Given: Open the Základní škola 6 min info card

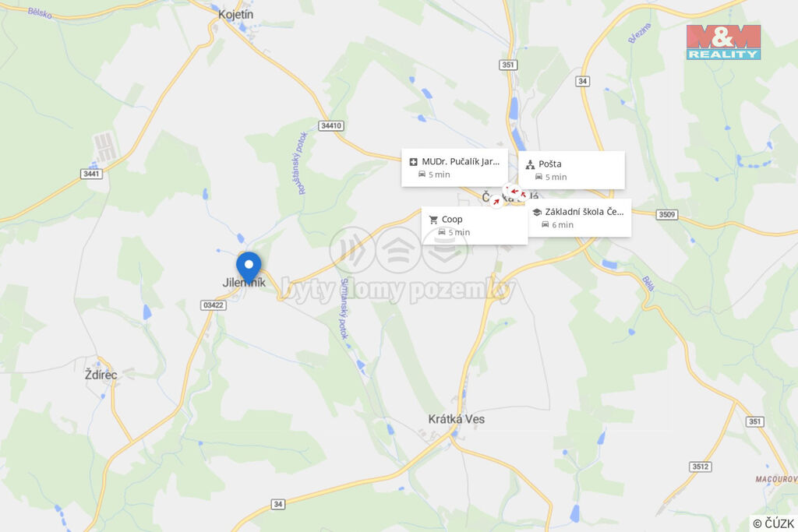Looking at the screenshot, I should [579, 217].
